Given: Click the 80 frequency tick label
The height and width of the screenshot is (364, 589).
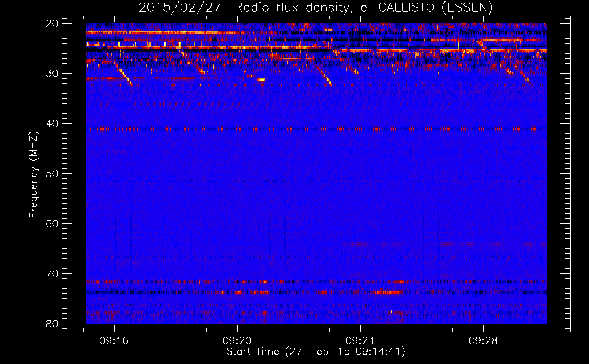Looking at the screenshot, I should [52, 324].
